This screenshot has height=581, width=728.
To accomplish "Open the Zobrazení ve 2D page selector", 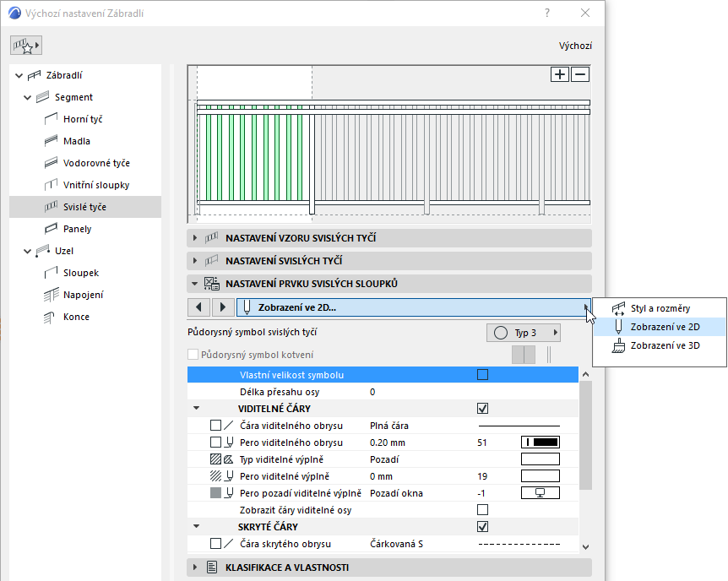I will (413, 307).
